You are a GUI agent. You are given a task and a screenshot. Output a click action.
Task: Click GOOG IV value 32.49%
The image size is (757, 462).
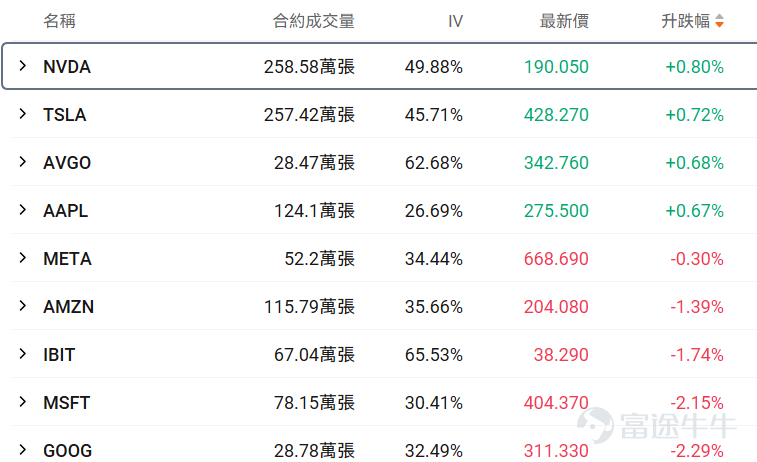[x=434, y=450]
